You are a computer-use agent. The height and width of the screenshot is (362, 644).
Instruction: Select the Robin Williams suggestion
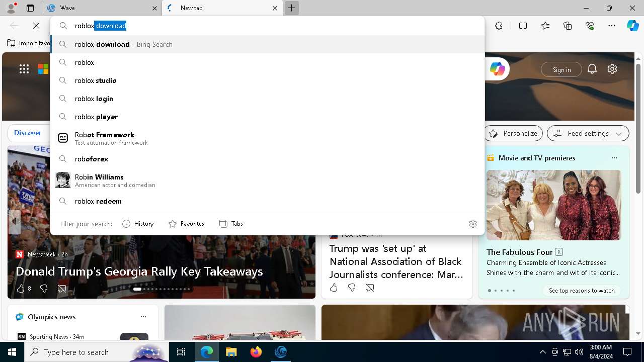pos(267,180)
